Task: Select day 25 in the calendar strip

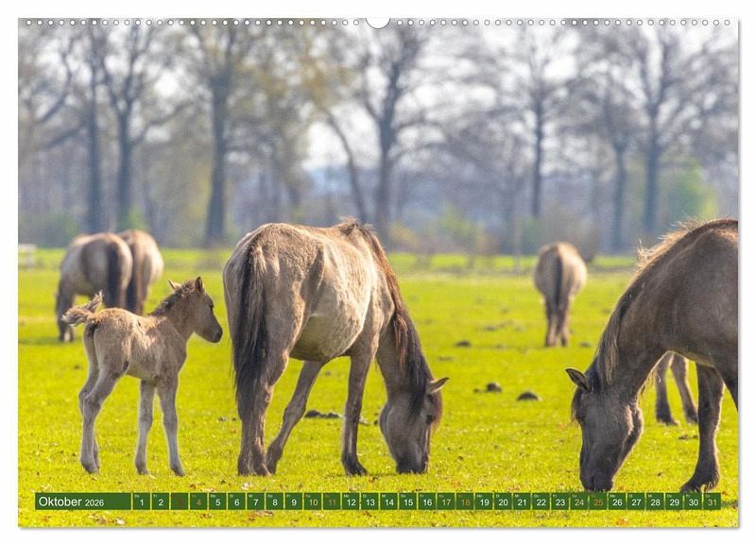Action: pos(598,502)
